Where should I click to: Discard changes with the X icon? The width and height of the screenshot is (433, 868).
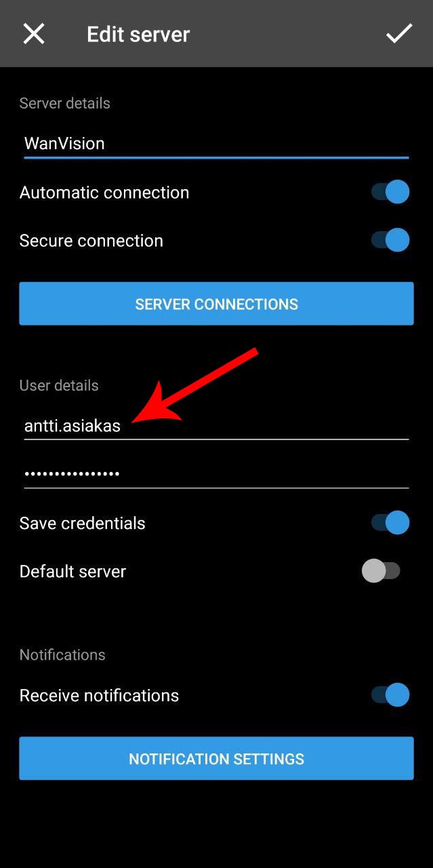coord(34,33)
